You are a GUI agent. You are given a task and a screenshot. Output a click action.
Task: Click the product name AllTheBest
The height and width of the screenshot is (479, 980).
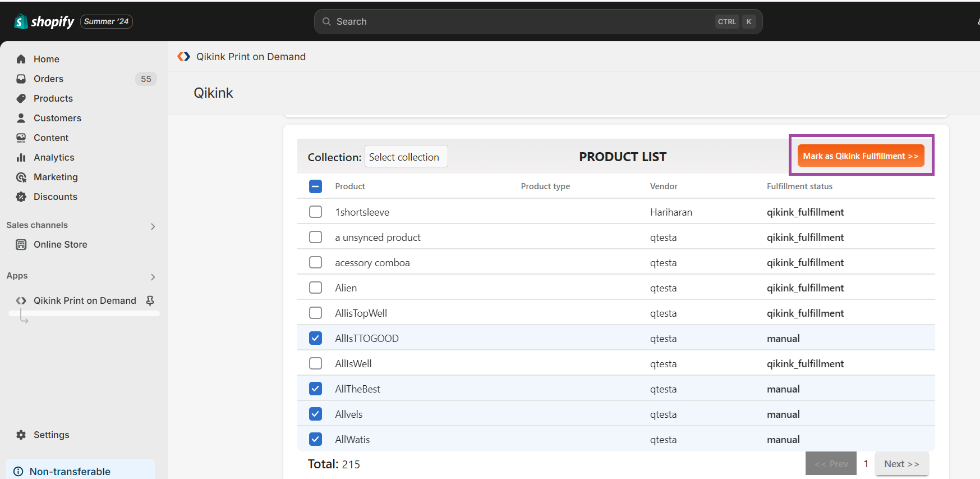357,389
